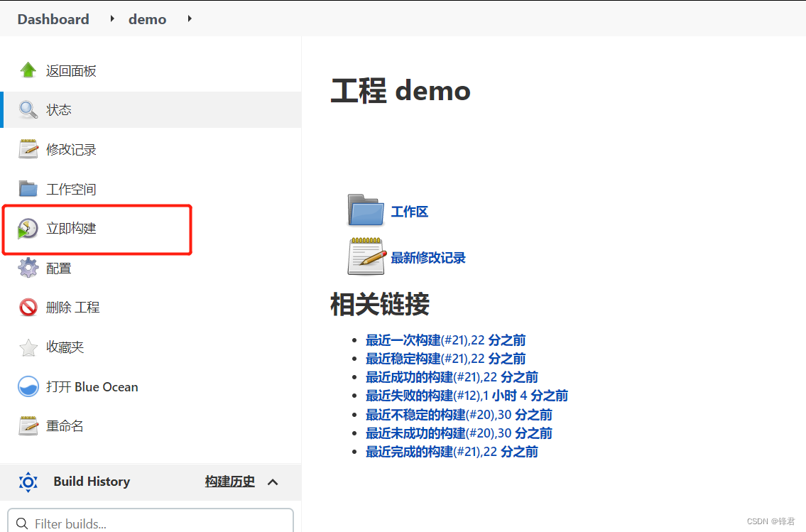The image size is (806, 532).
Task: Open 最近稳定构建(#21) link
Action: (x=446, y=359)
